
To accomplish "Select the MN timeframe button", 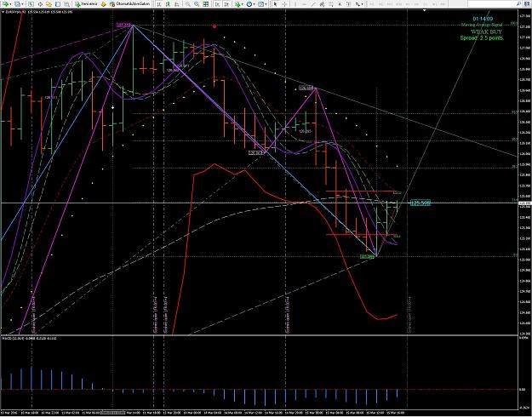I will 443,4.
